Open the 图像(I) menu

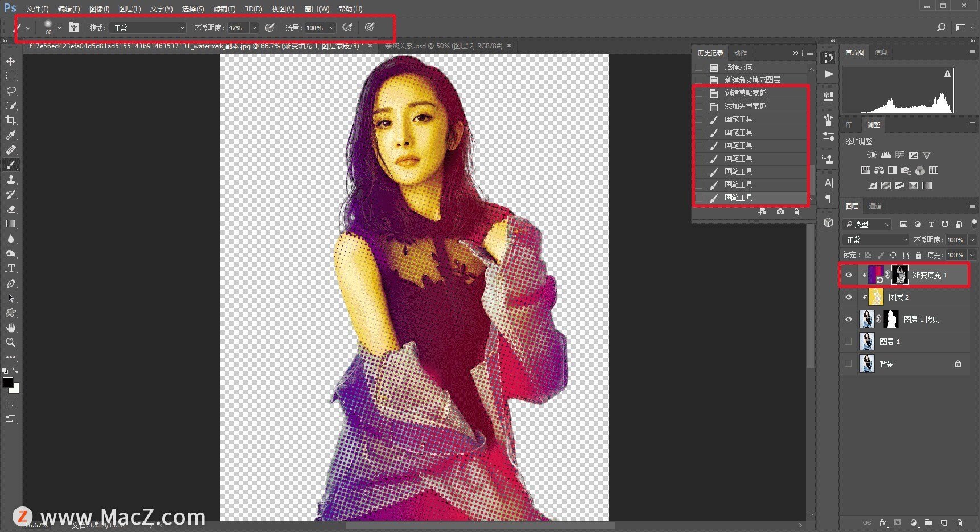coord(100,9)
